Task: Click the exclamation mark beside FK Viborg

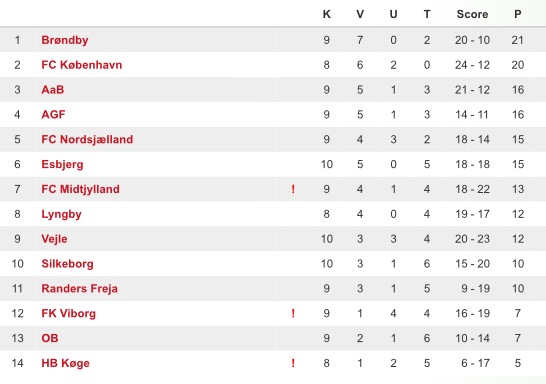Action: pyautogui.click(x=293, y=313)
